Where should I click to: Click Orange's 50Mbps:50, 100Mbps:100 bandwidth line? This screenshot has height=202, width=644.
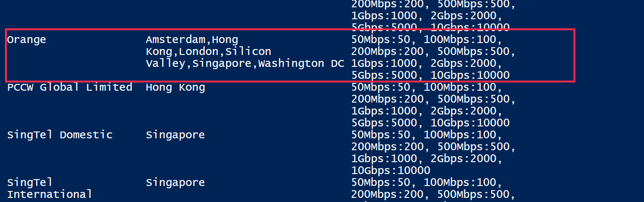pyautogui.click(x=427, y=40)
